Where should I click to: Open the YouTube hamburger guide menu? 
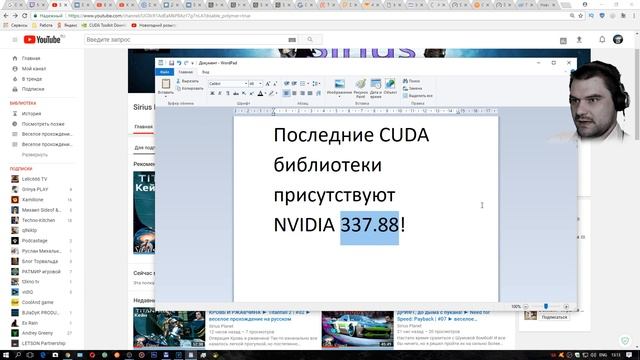[15, 40]
